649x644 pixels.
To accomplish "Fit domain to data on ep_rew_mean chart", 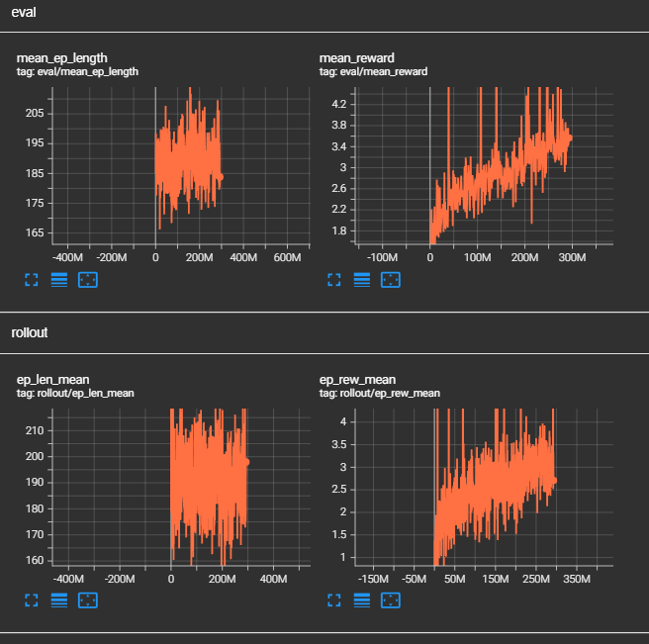I will click(x=391, y=599).
